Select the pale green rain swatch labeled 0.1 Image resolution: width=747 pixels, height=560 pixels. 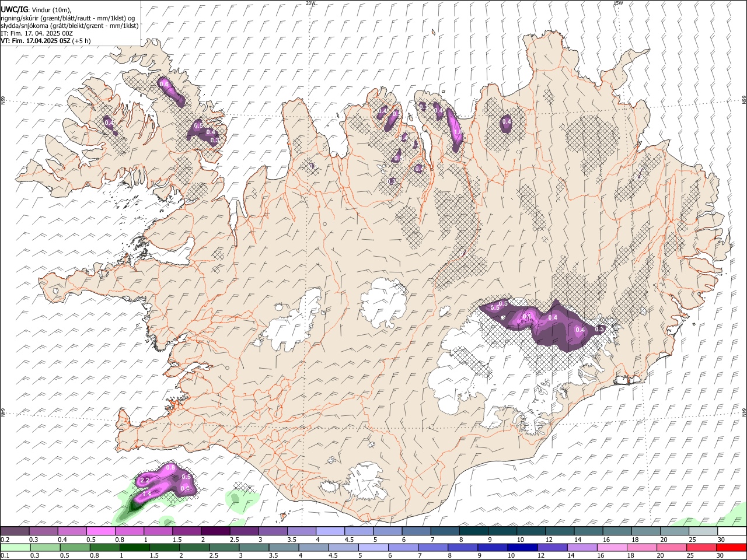(15, 548)
